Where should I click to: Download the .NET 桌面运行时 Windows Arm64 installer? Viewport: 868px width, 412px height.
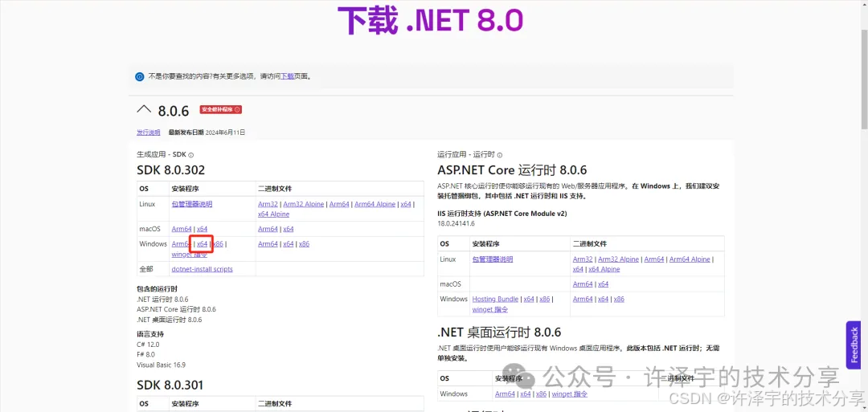505,394
